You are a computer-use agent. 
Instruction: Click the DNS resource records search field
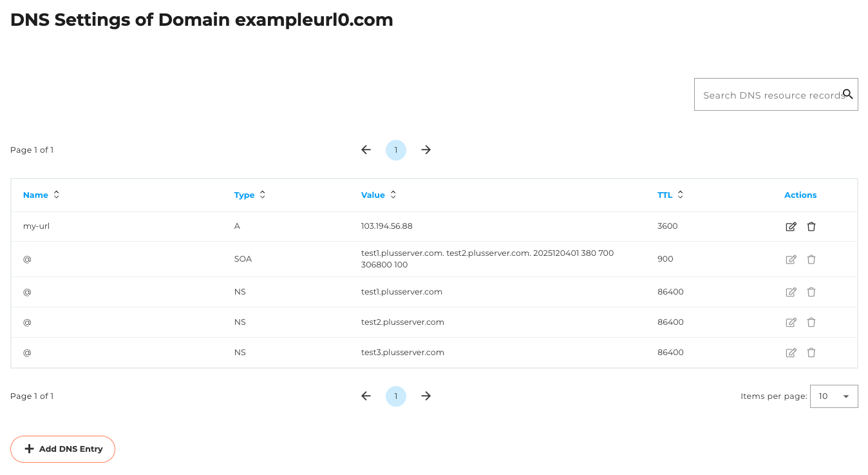click(x=766, y=94)
